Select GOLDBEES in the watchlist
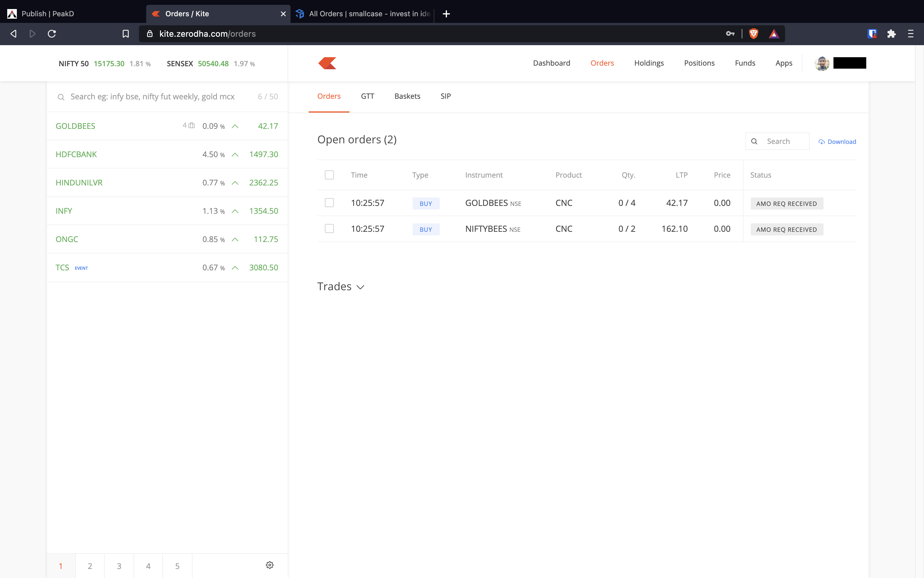 (167, 126)
